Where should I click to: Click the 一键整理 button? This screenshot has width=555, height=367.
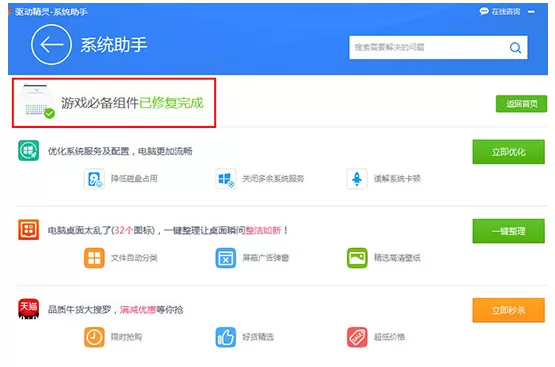508,231
